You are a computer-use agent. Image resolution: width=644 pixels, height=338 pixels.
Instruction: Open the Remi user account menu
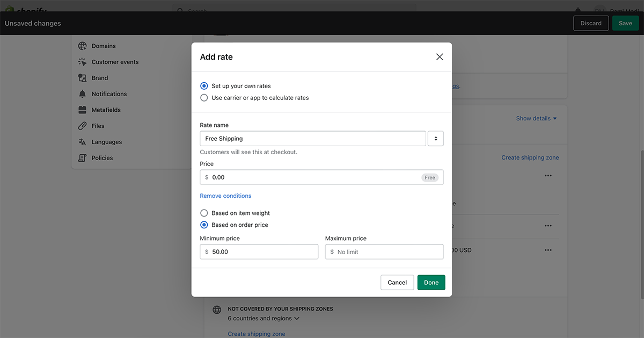(x=617, y=11)
